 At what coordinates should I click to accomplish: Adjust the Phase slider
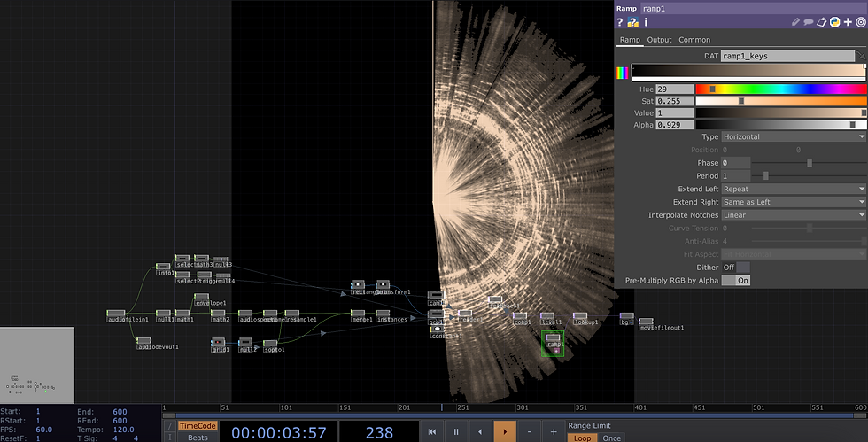point(808,163)
